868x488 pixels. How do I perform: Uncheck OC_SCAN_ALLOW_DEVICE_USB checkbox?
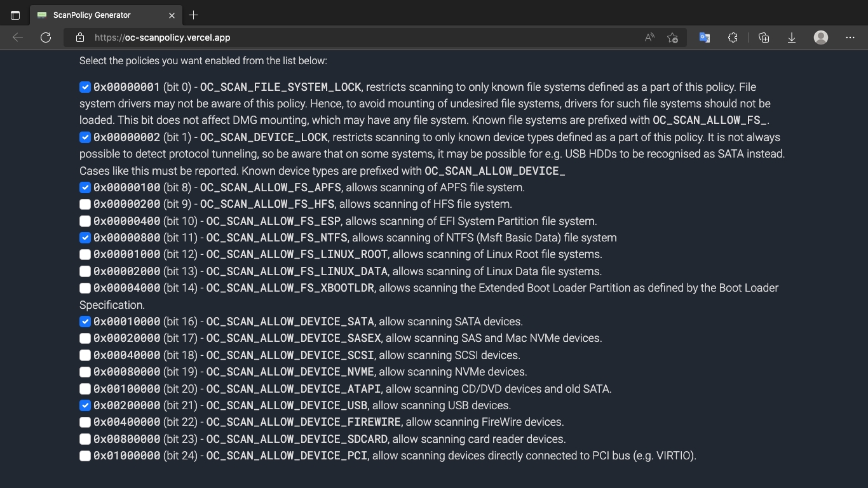click(85, 405)
